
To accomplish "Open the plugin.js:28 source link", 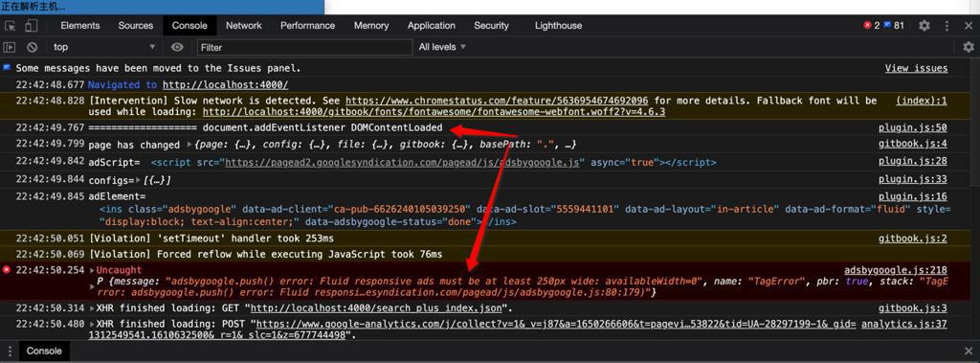I will (x=912, y=162).
